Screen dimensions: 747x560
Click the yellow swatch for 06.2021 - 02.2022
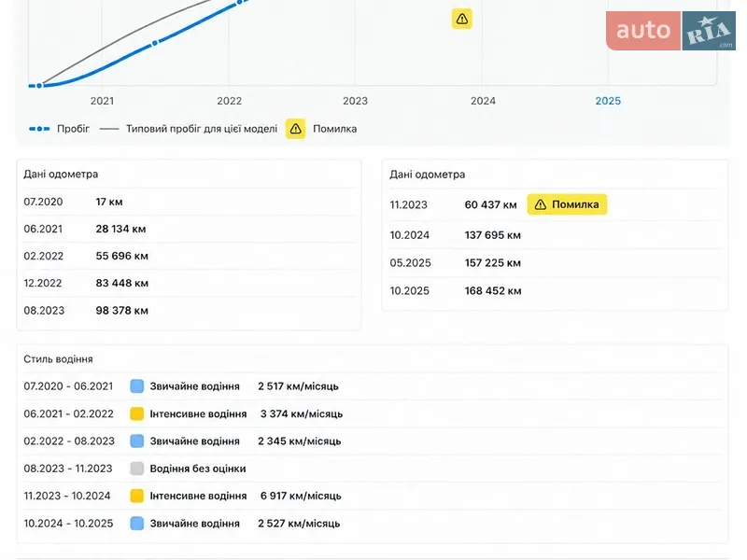[x=136, y=413]
